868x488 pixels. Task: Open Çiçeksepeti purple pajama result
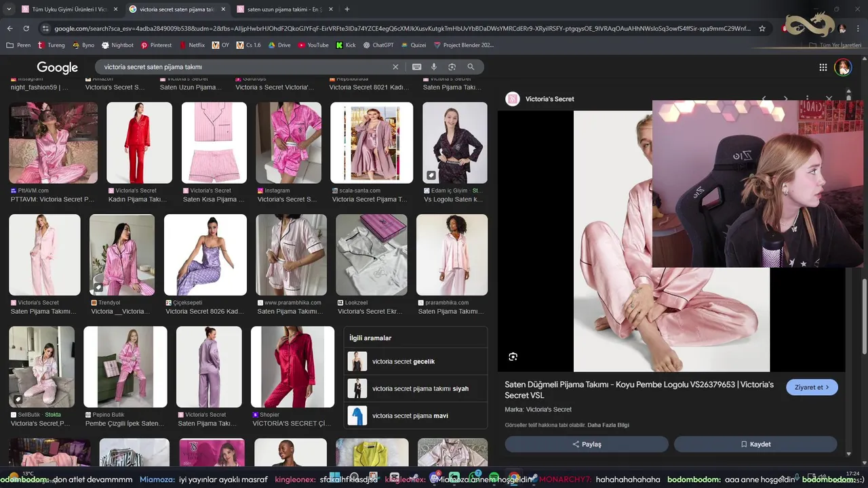[205, 255]
